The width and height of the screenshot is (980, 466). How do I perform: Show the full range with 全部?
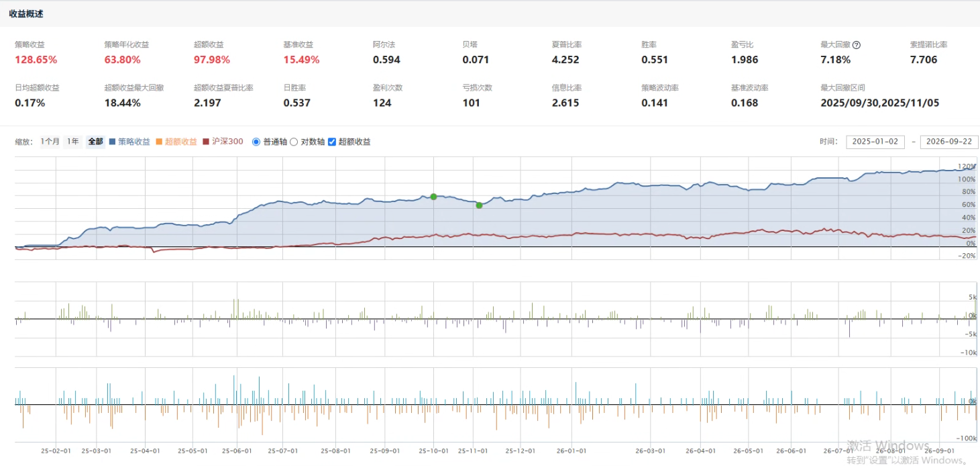pos(95,142)
